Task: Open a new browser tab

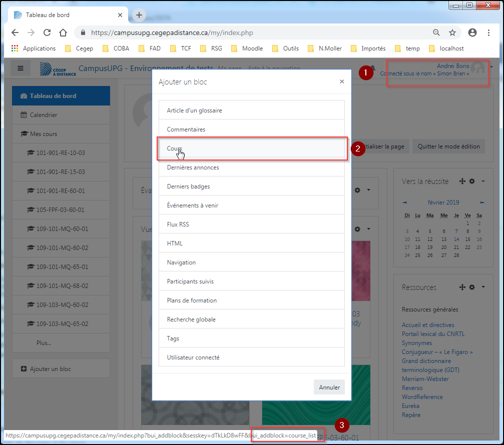Action: tap(139, 15)
